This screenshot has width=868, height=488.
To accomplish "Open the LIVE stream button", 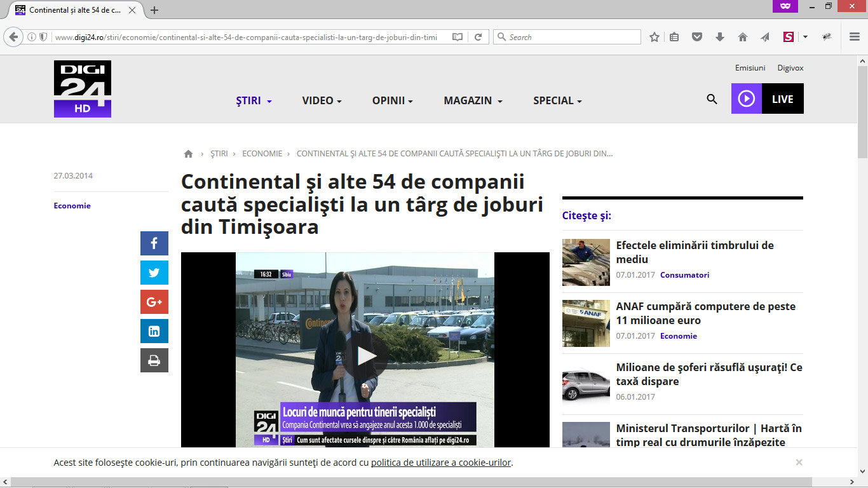I will (x=768, y=98).
